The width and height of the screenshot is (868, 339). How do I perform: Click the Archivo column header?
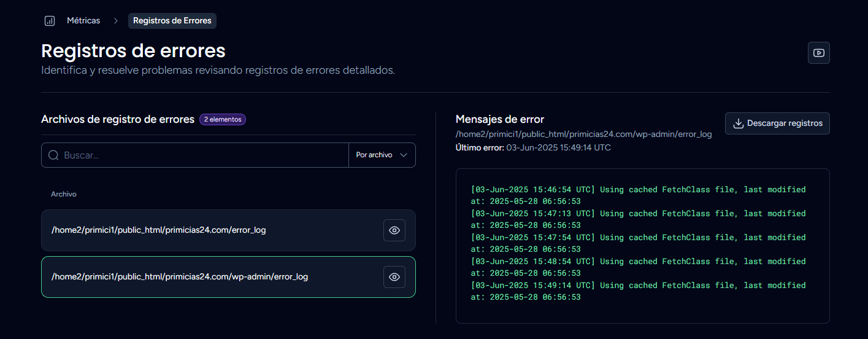[64, 194]
